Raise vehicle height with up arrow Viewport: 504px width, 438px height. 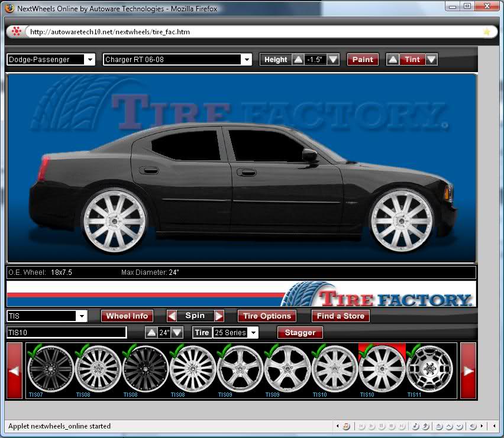click(298, 60)
